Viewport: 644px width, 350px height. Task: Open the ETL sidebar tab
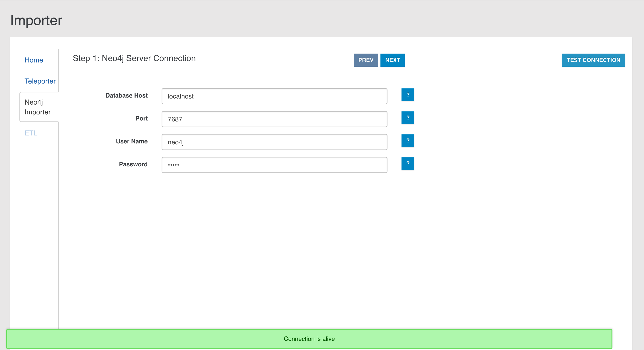31,133
